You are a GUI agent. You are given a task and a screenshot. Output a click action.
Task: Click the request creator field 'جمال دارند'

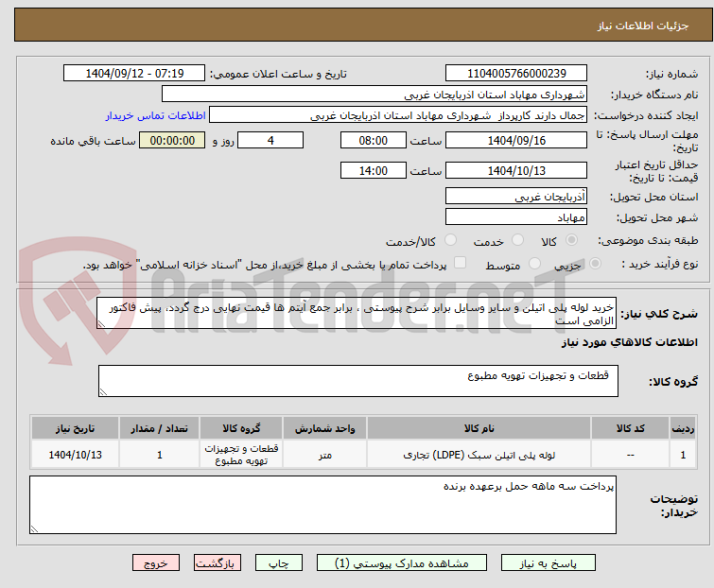tap(398, 115)
